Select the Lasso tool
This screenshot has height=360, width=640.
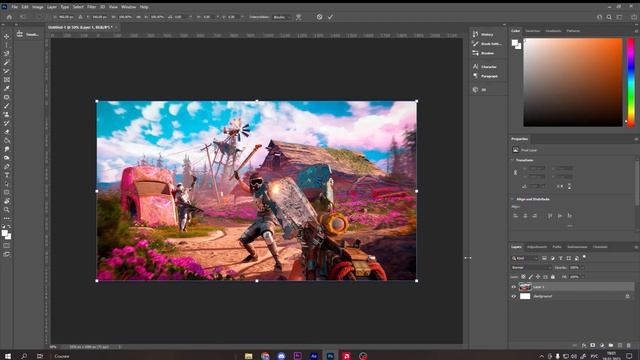point(7,54)
